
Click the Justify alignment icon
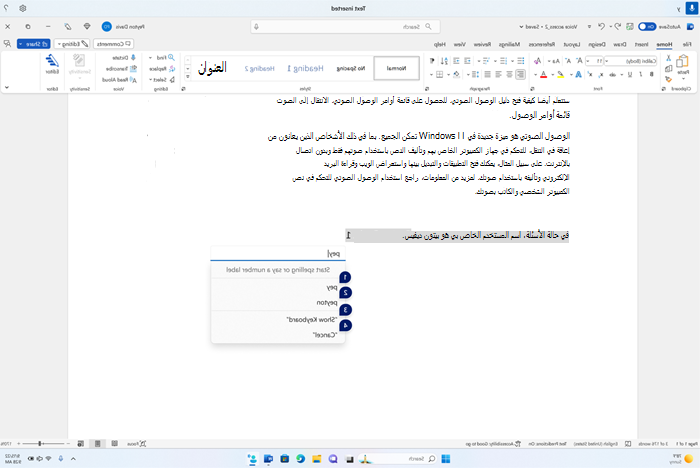[488, 75]
